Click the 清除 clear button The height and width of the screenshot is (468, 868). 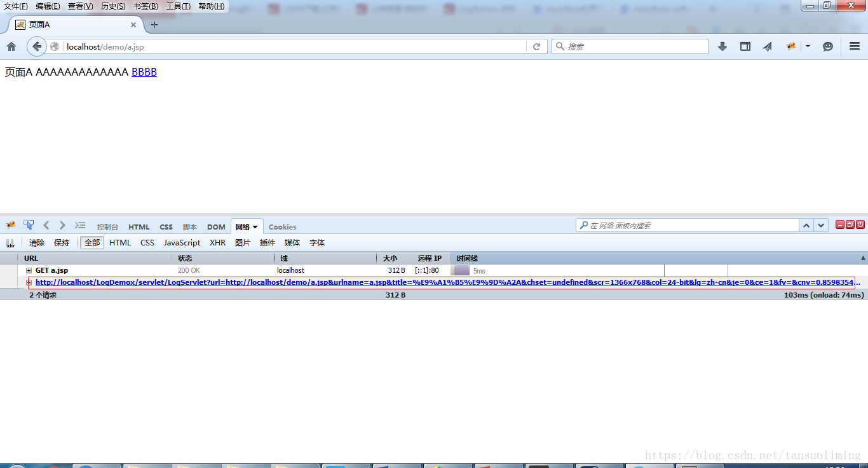click(x=37, y=243)
